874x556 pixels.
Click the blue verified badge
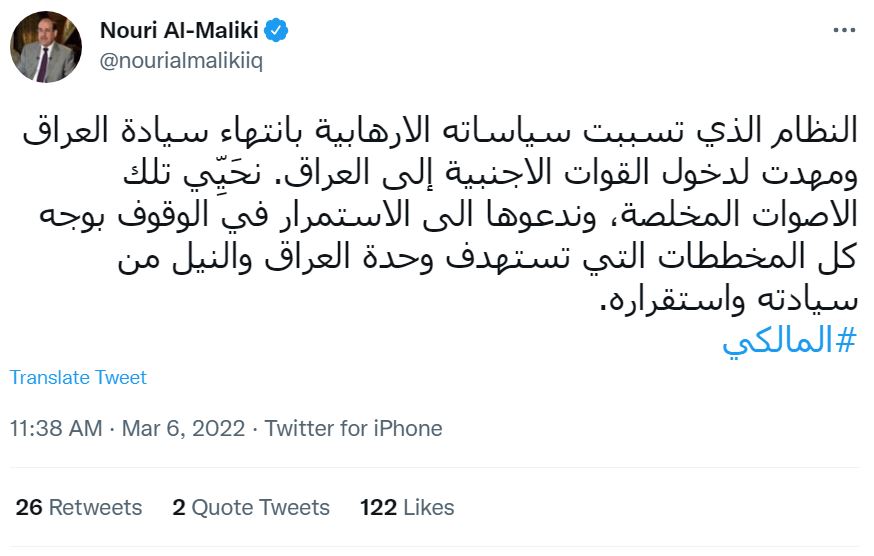coord(277,31)
